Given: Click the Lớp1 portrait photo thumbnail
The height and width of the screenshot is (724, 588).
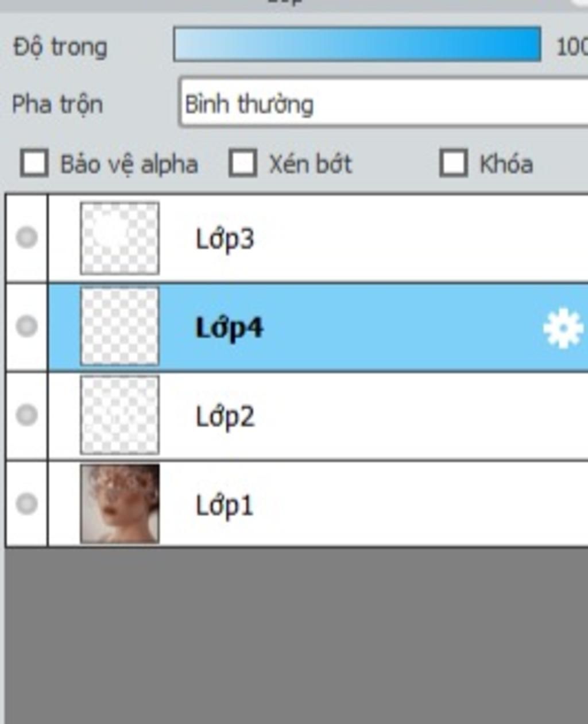Looking at the screenshot, I should [x=120, y=504].
